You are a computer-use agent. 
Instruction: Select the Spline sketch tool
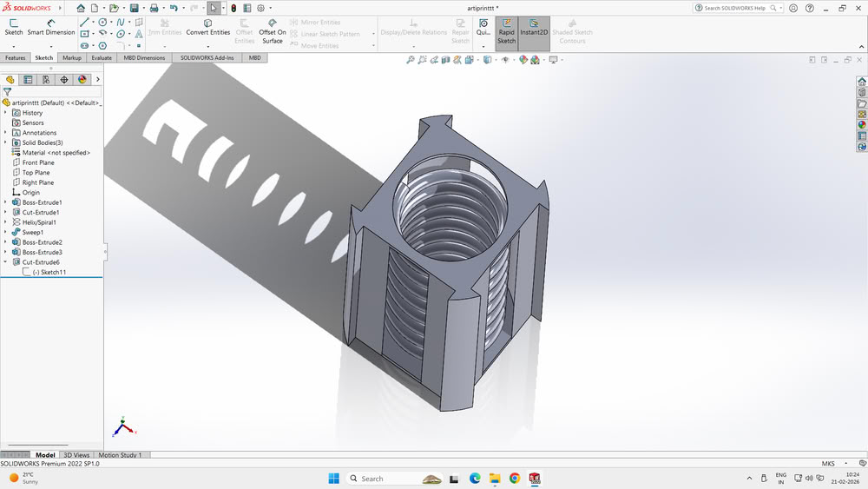tap(121, 23)
